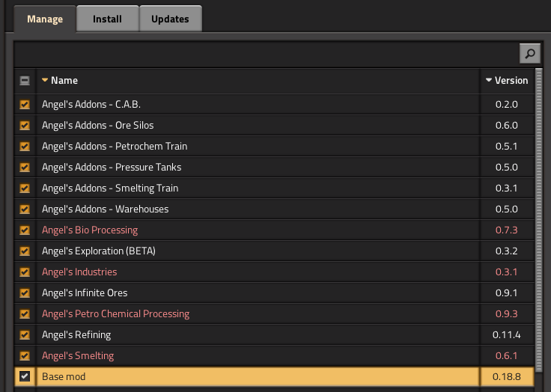Click version 0.18.8 of Base mod
The height and width of the screenshot is (392, 551).
(x=506, y=376)
